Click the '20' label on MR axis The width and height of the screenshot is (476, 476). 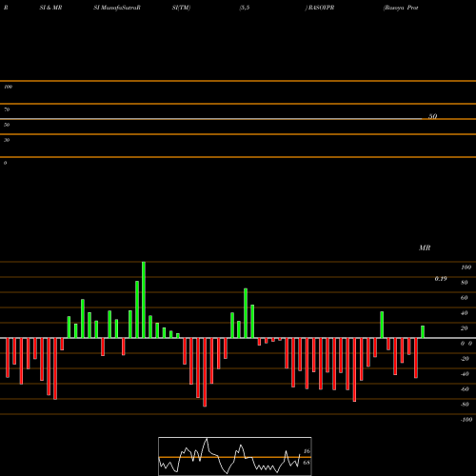[465, 328]
